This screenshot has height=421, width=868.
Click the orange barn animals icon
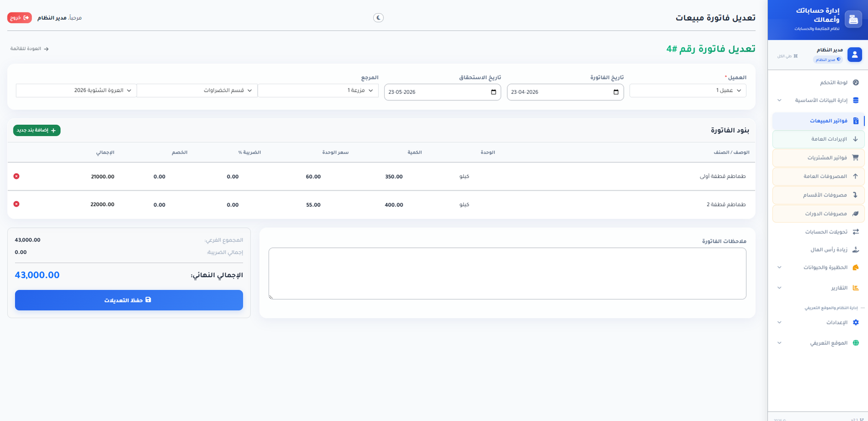tap(856, 267)
